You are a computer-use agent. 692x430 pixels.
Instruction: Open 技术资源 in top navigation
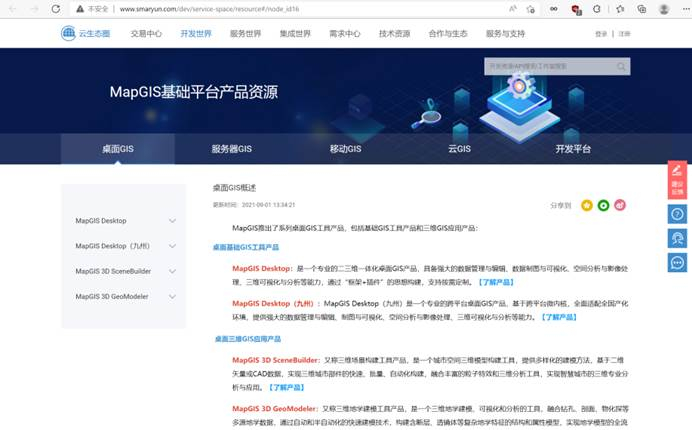[395, 34]
